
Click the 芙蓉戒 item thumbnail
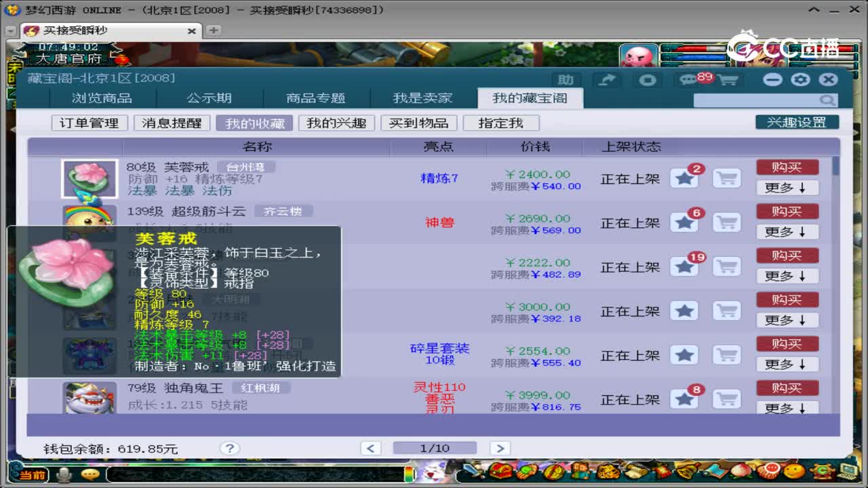(x=90, y=178)
